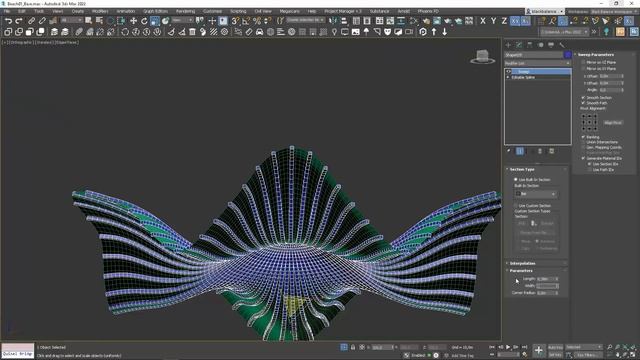Toggle Show End Result button
Screen dimensions: 640x360
click(x=520, y=151)
